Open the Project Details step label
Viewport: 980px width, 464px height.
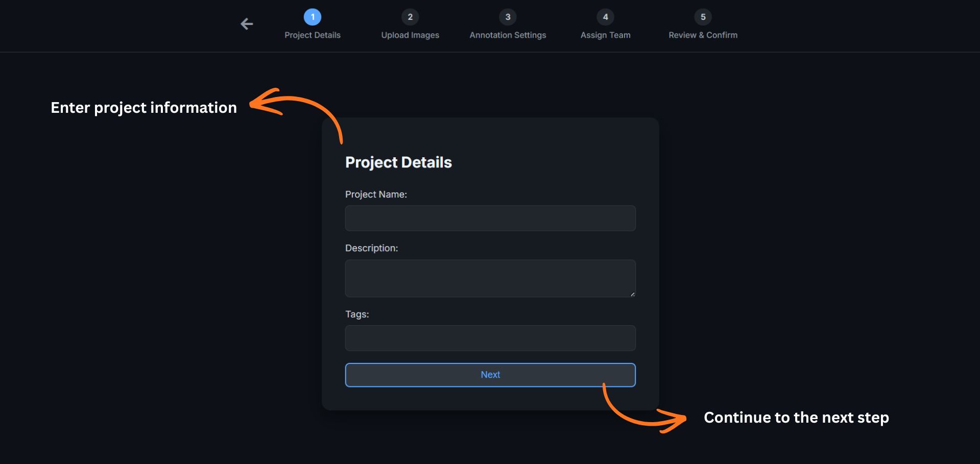313,35
